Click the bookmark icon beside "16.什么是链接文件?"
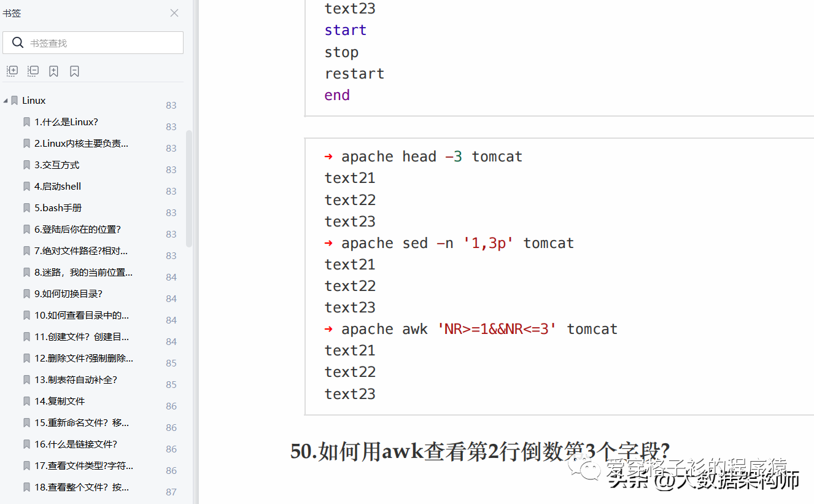814x504 pixels. 26,444
